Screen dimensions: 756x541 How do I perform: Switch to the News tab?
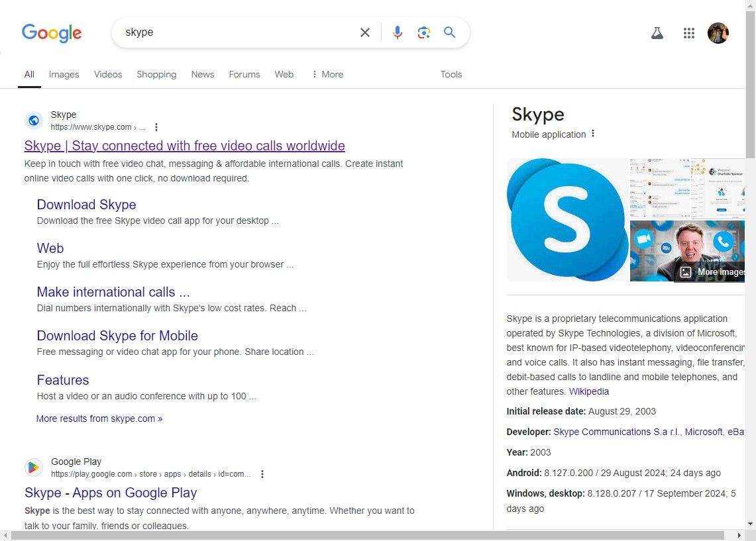click(203, 74)
